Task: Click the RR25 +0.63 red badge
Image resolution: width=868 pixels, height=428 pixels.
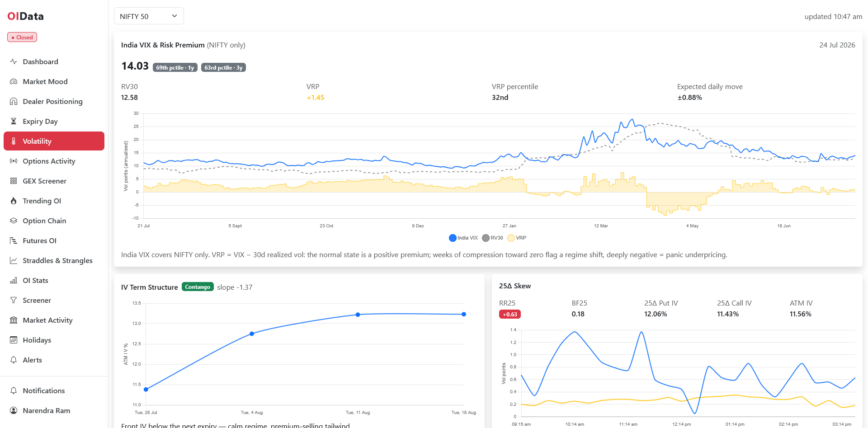Action: point(510,314)
